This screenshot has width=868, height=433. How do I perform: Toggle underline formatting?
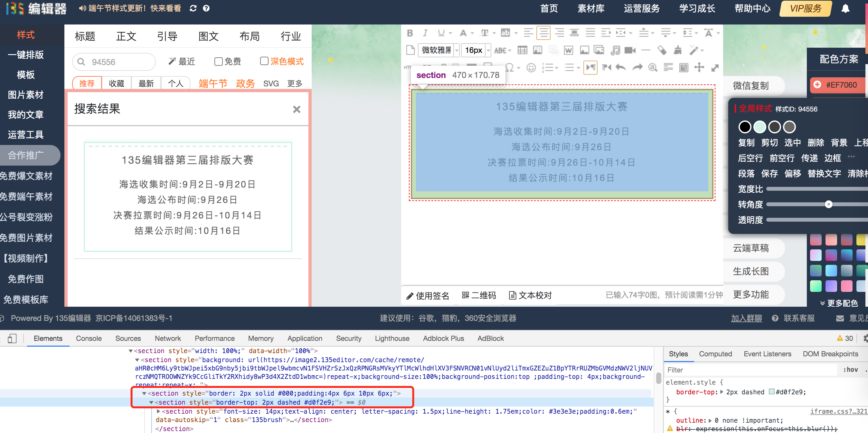(441, 33)
